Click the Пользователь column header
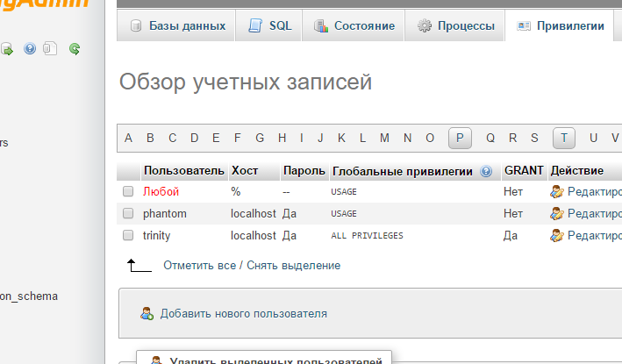Viewport: 622px width, 364px height. coord(184,171)
